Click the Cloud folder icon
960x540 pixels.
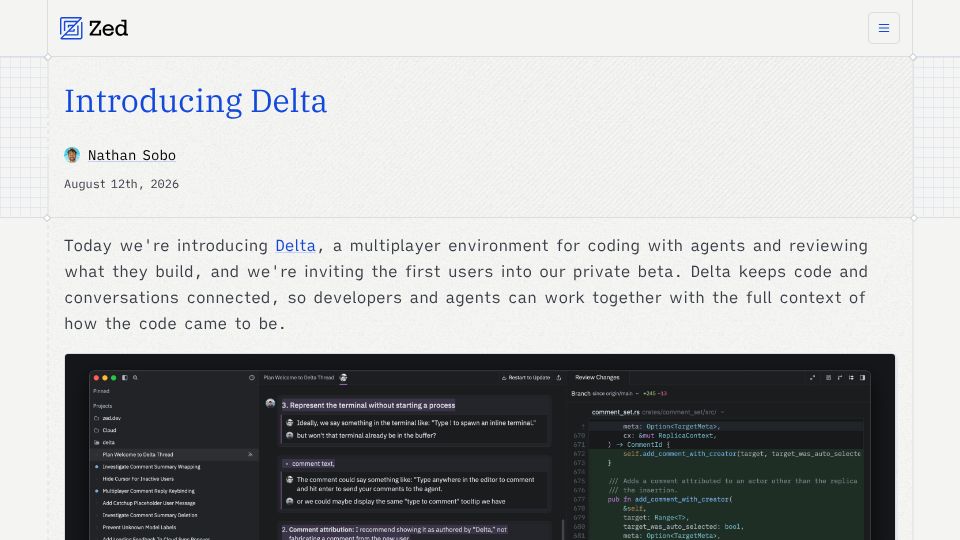[x=97, y=430]
